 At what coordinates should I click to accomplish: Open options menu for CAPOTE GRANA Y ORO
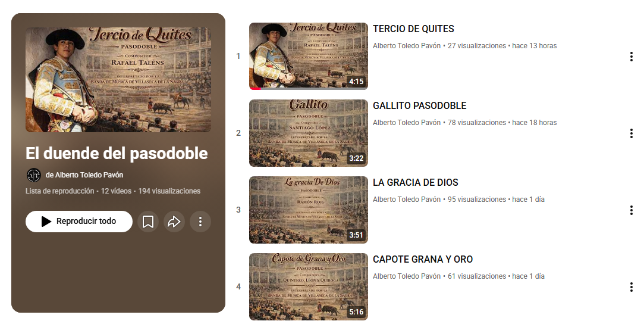point(632,287)
